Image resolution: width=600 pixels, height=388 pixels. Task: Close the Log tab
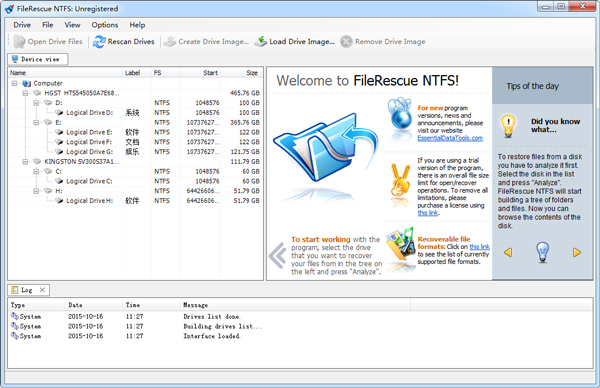pos(42,290)
